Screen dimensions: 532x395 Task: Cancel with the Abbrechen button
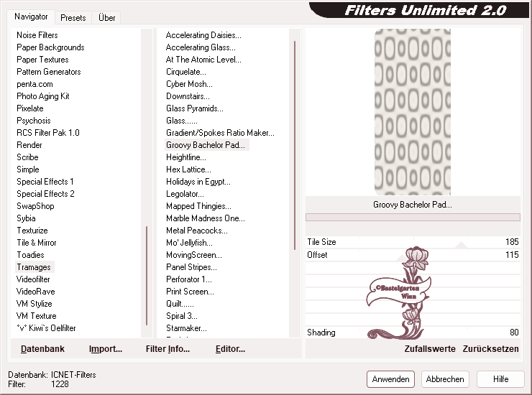445,379
